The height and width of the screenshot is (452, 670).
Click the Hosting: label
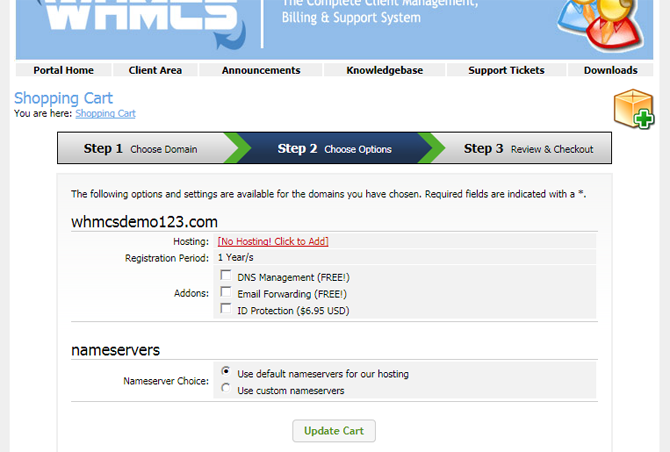191,242
